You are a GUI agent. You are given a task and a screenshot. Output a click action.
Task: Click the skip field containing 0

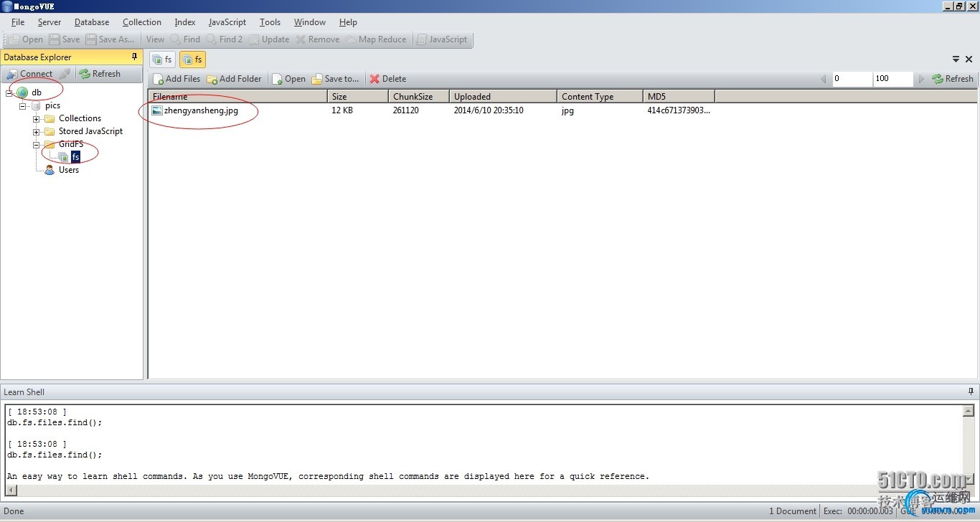[852, 79]
